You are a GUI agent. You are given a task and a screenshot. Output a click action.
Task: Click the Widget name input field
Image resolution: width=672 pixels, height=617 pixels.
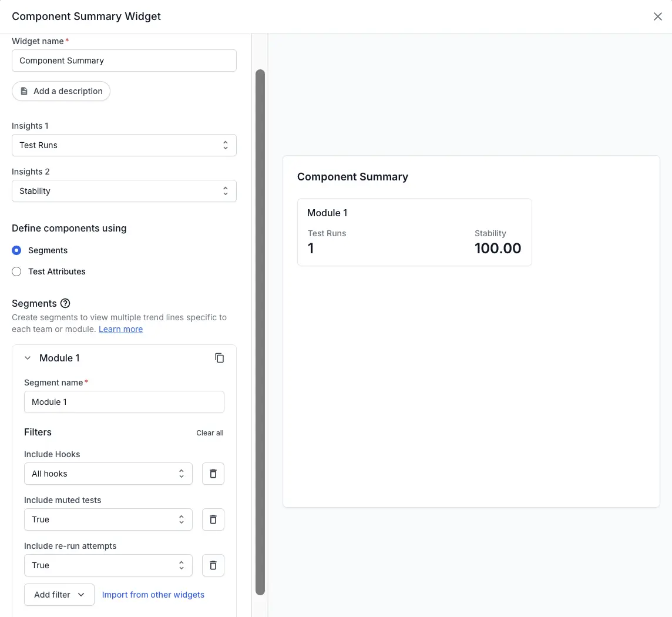click(124, 61)
